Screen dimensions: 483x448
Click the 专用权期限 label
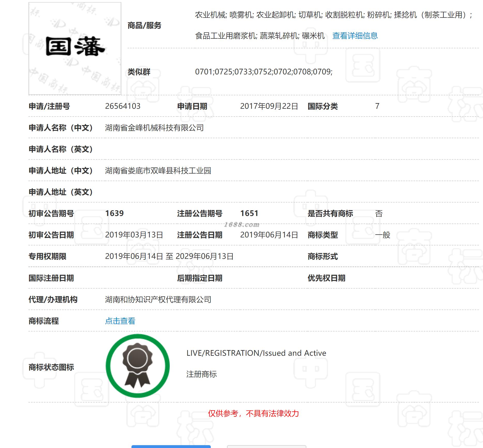tap(48, 256)
